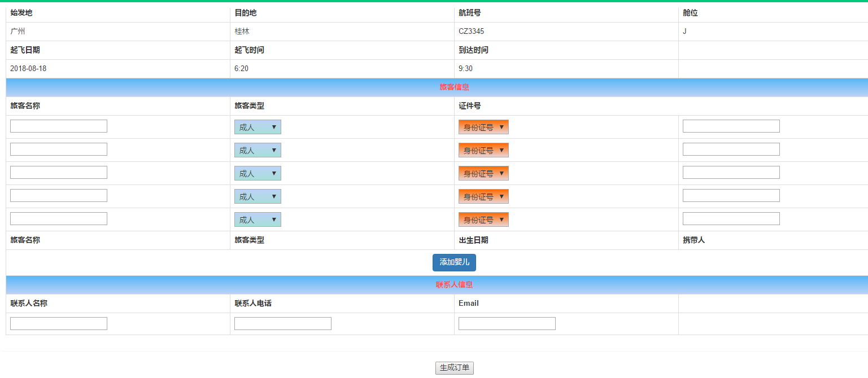Expand the first row 身份证号 ID type dropdown
Viewport: 868px width, 378px height.
click(x=483, y=127)
